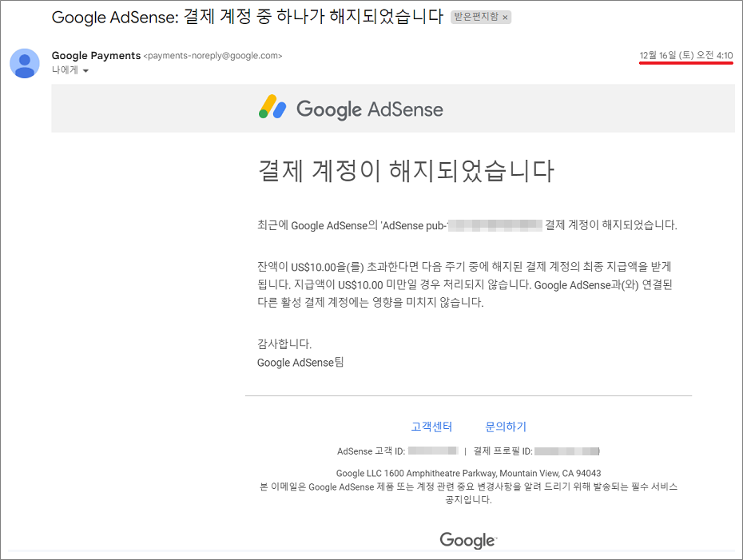Open the 고객센터 link
This screenshot has height=560, width=743.
(x=431, y=427)
